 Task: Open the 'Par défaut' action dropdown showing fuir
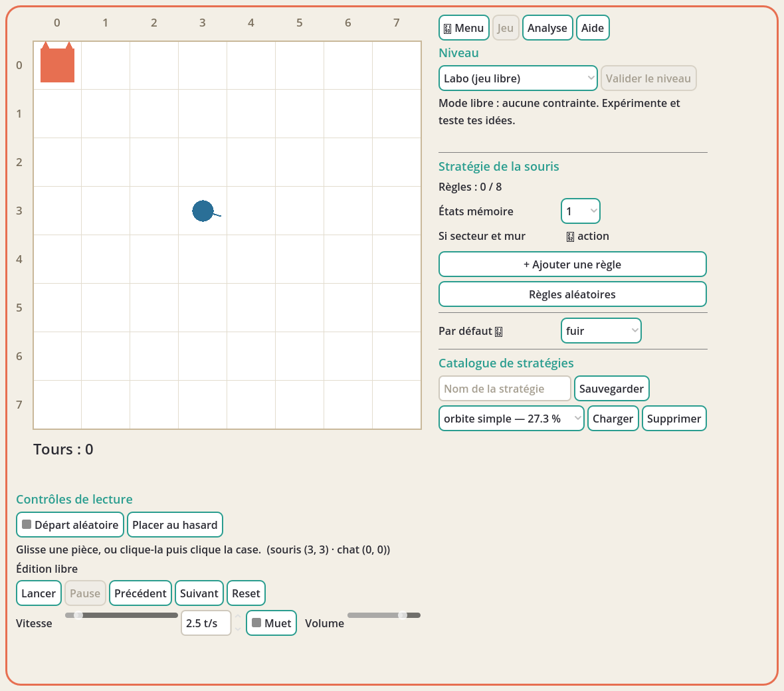pyautogui.click(x=601, y=331)
